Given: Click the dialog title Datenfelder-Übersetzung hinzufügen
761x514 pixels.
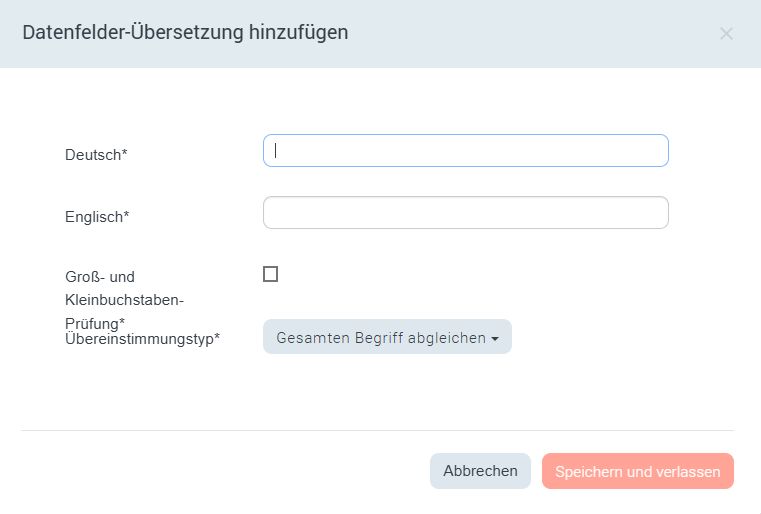Looking at the screenshot, I should click(x=185, y=33).
